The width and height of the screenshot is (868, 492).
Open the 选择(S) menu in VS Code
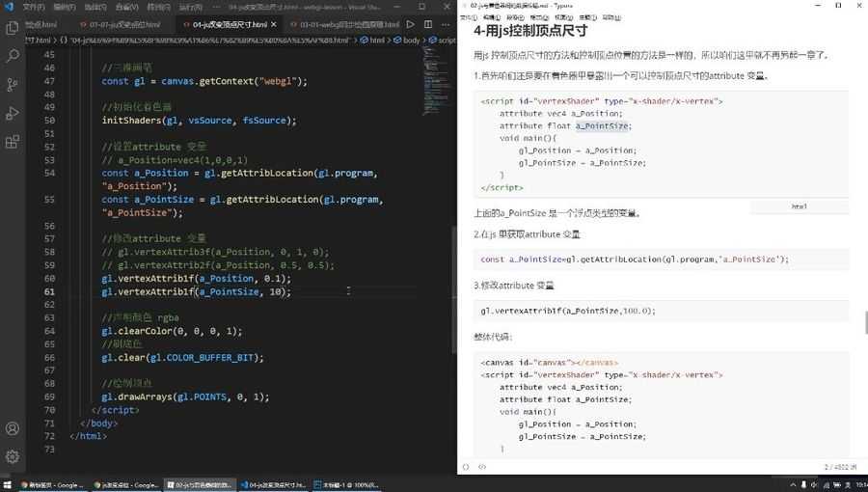point(95,7)
